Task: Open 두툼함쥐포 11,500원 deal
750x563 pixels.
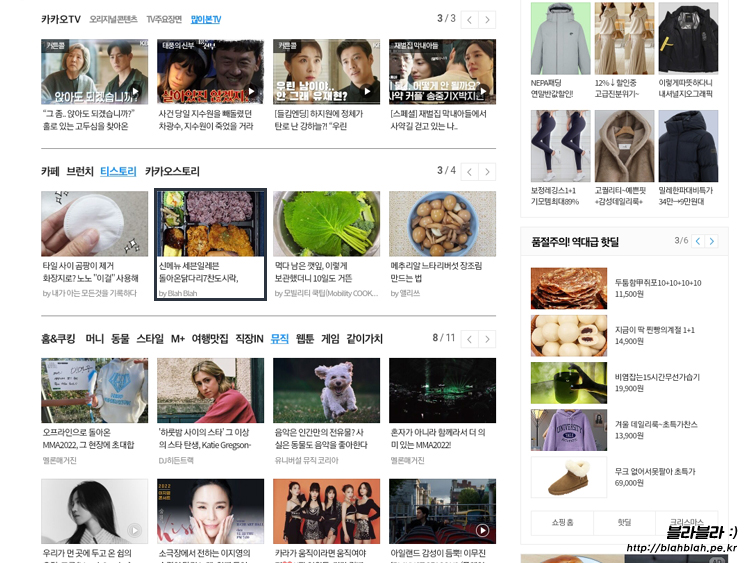Action: [x=658, y=288]
